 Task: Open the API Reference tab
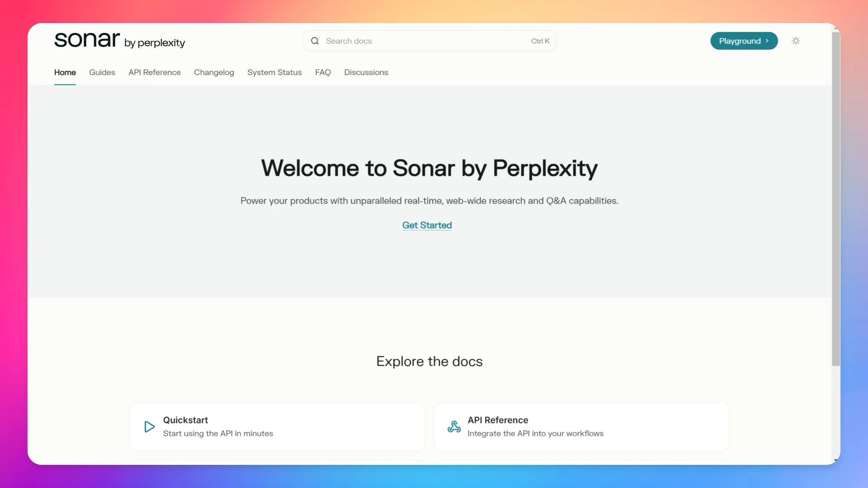tap(154, 72)
